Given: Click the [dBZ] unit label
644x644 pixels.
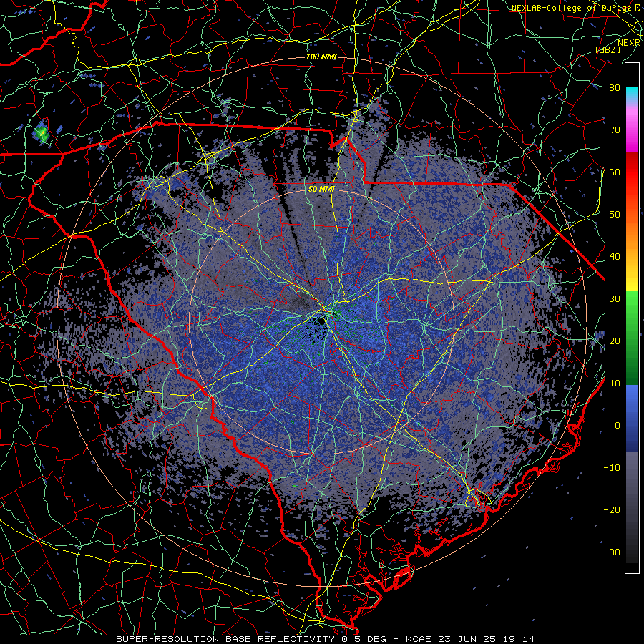Looking at the screenshot, I should pyautogui.click(x=608, y=49).
